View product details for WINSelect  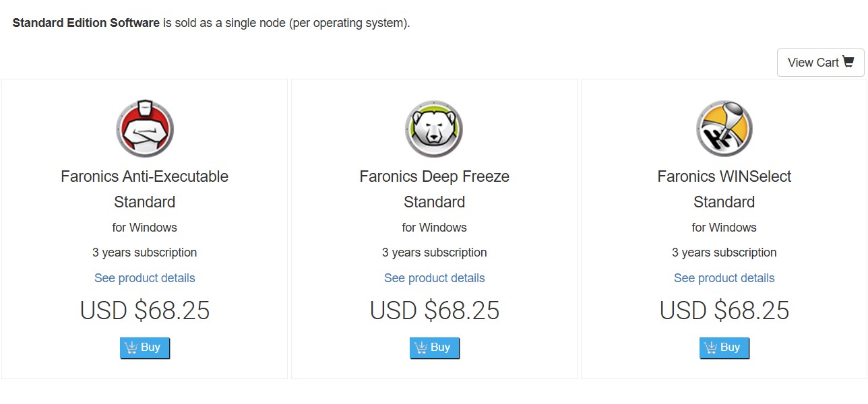(724, 278)
